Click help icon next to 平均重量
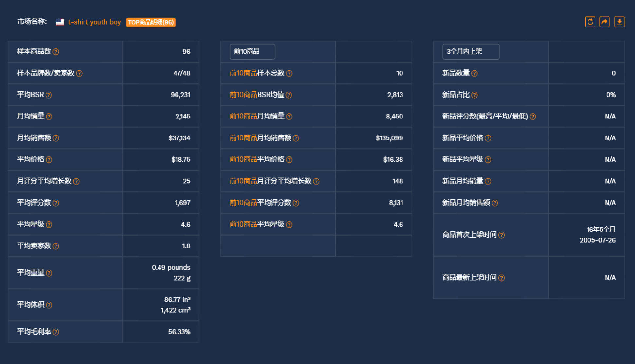The height and width of the screenshot is (364, 635). (49, 273)
